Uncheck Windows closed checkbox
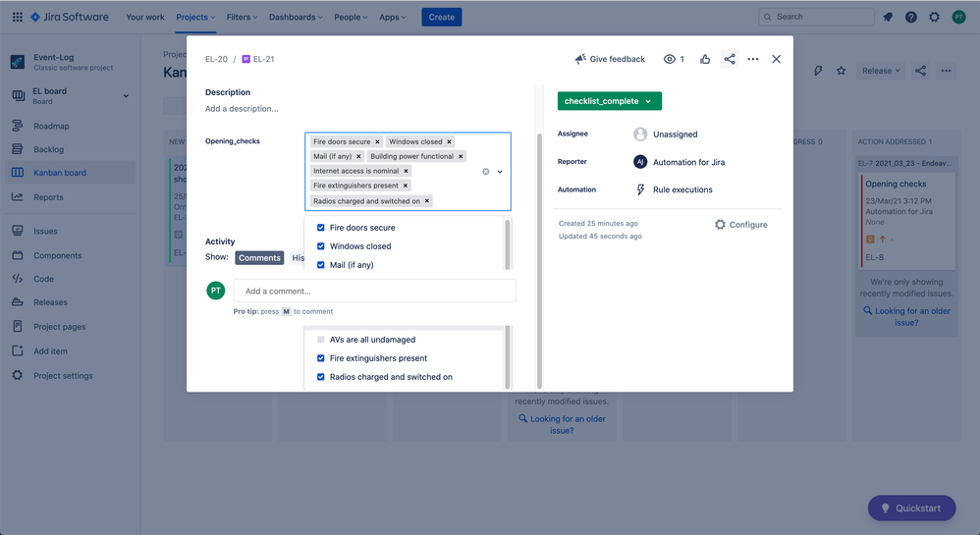This screenshot has width=980, height=535. (x=321, y=246)
